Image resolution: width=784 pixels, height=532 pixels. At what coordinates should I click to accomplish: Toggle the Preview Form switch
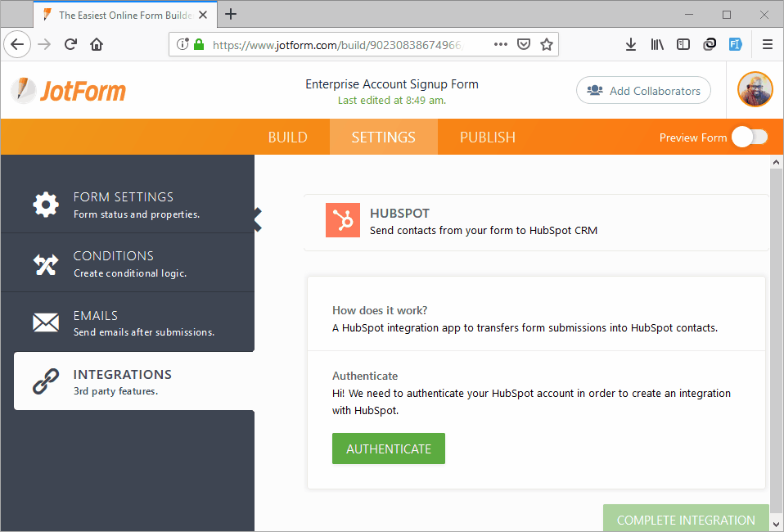coord(750,137)
